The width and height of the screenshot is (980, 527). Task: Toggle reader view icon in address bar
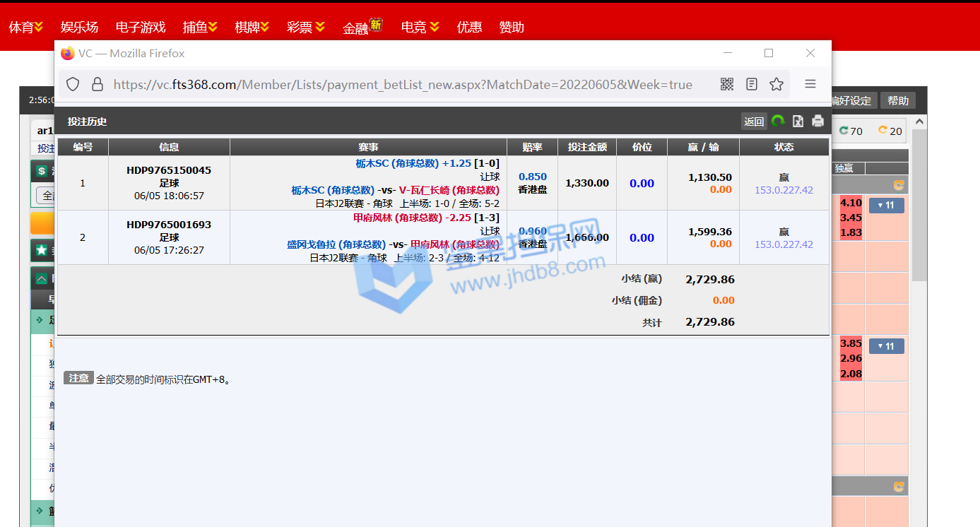[x=752, y=85]
